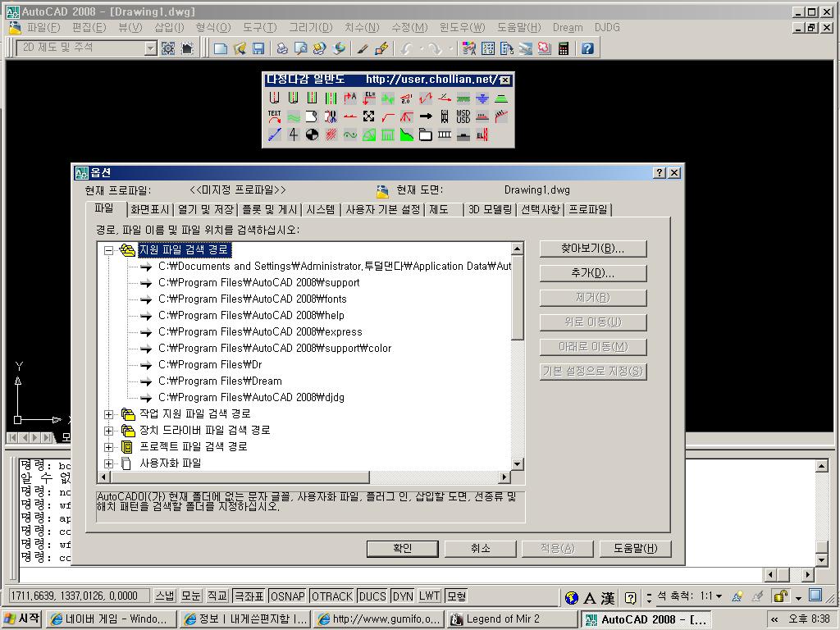Select C:\Program Files\AutoCAD 2008\fonts path
The height and width of the screenshot is (630, 840).
coord(253,299)
